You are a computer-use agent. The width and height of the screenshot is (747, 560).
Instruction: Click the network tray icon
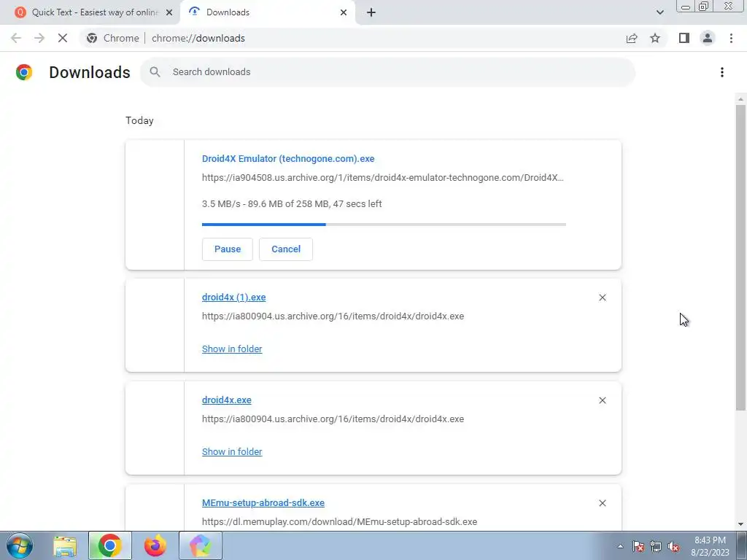coord(656,546)
